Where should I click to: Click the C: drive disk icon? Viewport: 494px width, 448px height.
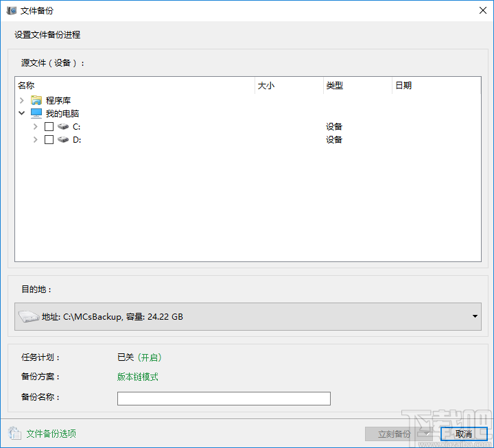tap(63, 127)
